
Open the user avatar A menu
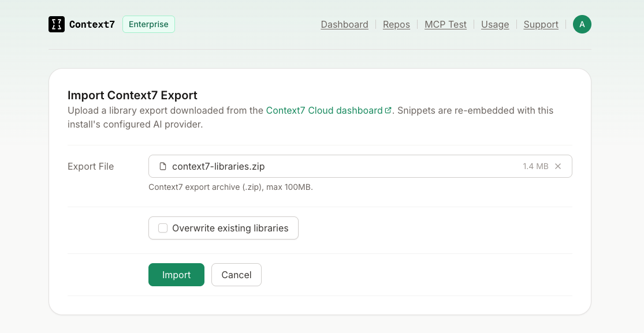582,24
